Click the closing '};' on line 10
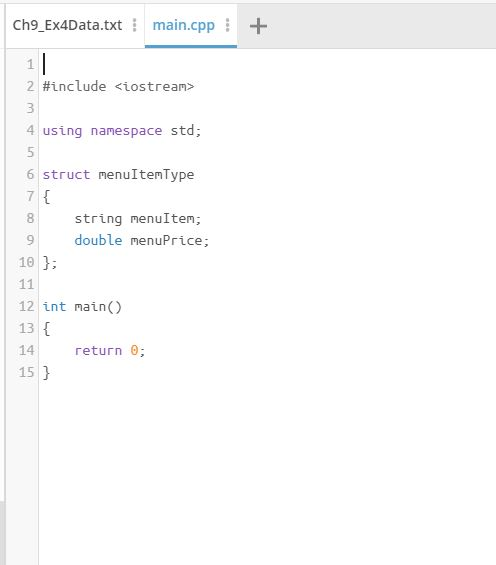 [50, 262]
